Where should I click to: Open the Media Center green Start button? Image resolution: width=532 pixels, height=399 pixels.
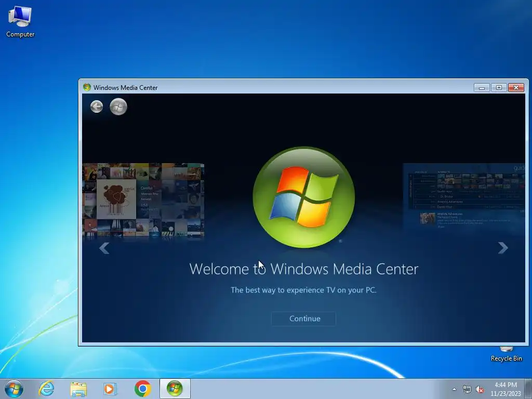[x=118, y=107]
